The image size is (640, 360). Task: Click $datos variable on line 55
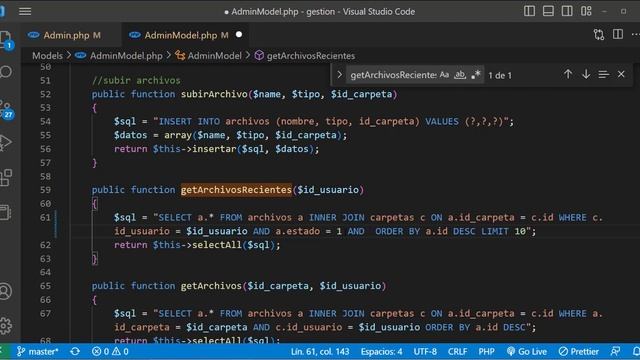130,135
